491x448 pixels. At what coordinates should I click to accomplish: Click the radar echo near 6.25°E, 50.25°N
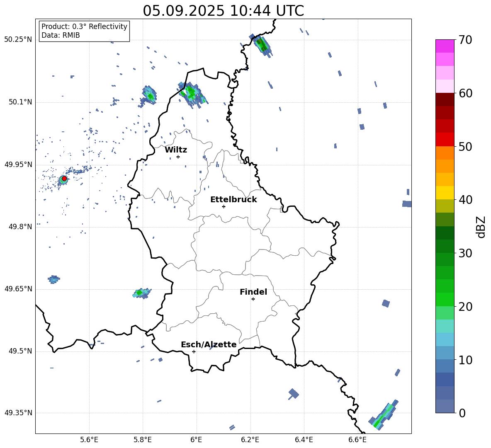coord(262,45)
